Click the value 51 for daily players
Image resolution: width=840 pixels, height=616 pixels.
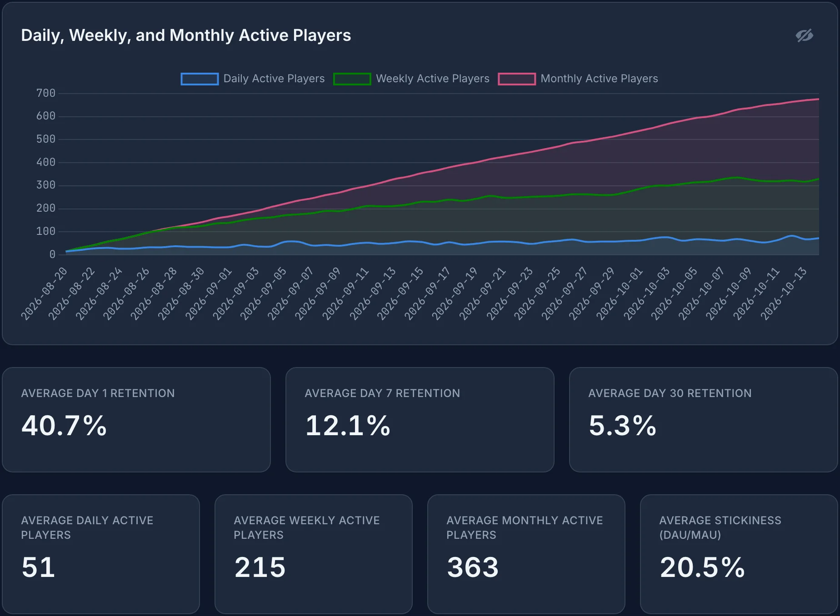38,567
